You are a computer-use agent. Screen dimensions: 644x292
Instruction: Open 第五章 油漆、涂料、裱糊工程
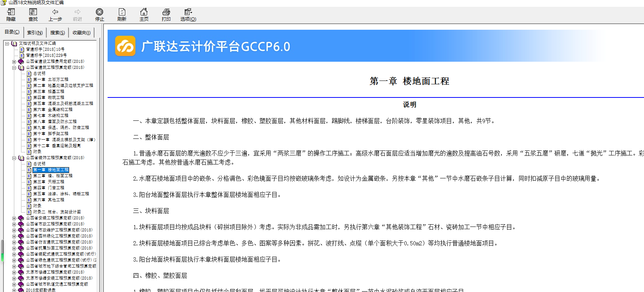click(61, 194)
